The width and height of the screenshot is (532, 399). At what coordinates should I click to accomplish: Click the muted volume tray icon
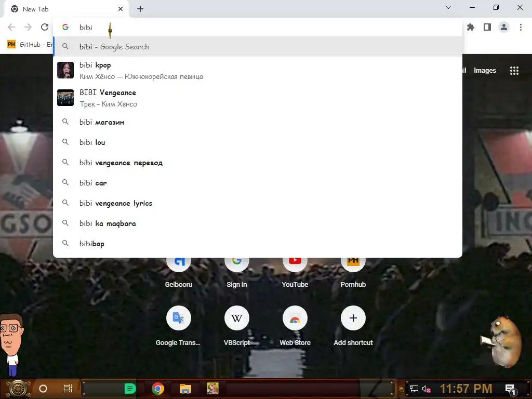click(426, 389)
